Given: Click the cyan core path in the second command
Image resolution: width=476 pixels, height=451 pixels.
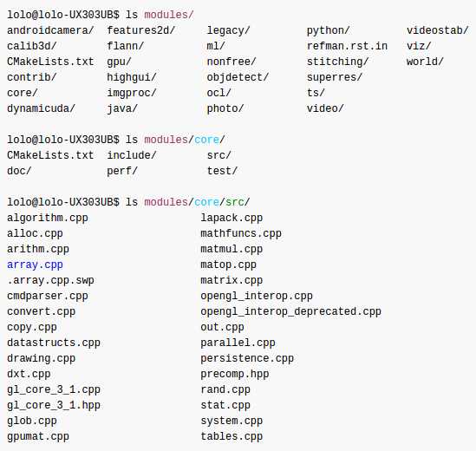Looking at the screenshot, I should pyautogui.click(x=206, y=140).
